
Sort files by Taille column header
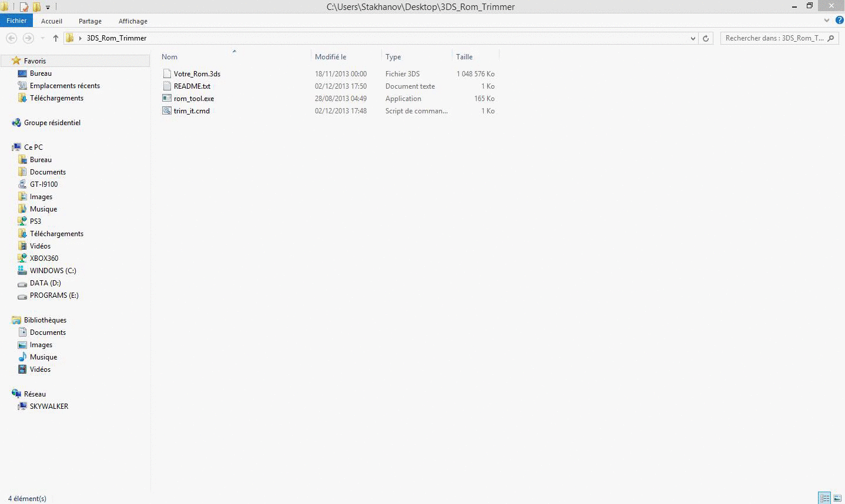[464, 57]
